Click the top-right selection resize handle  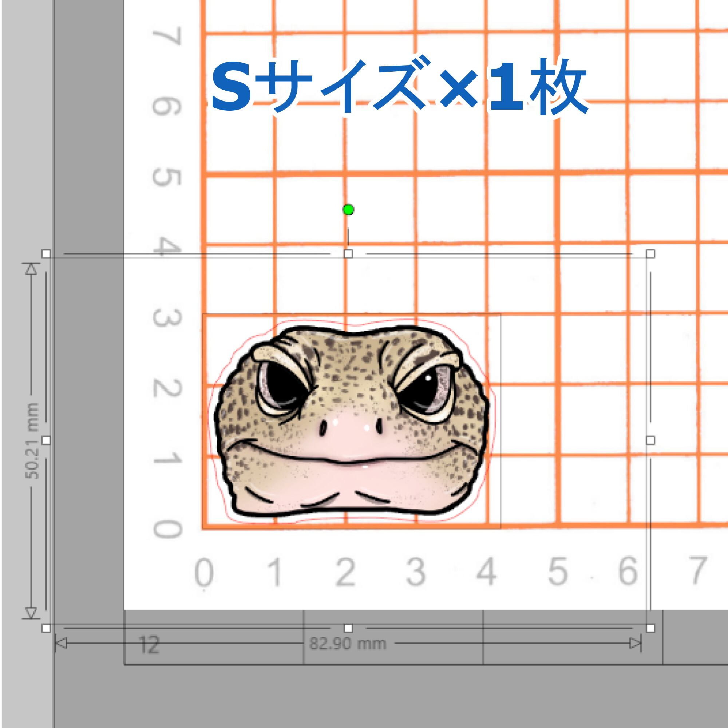coord(651,254)
